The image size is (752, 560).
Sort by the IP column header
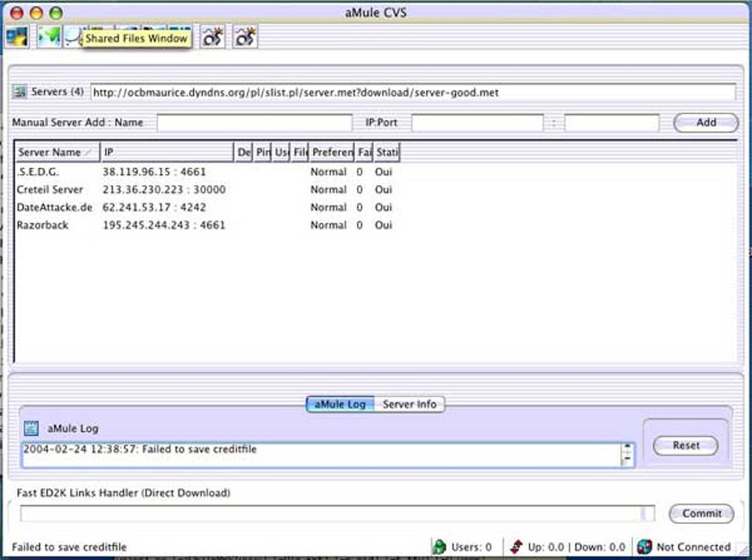167,152
